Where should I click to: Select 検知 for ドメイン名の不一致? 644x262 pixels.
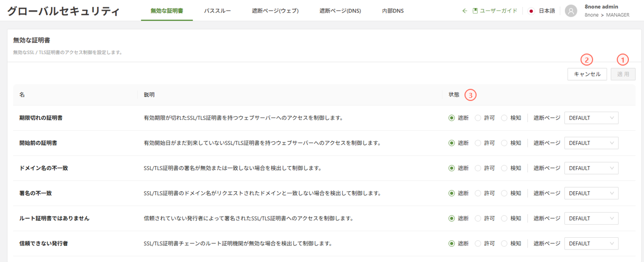pos(504,168)
